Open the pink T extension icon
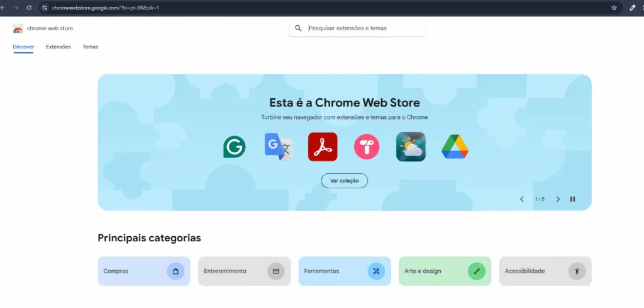This screenshot has height=308, width=644. [x=367, y=147]
